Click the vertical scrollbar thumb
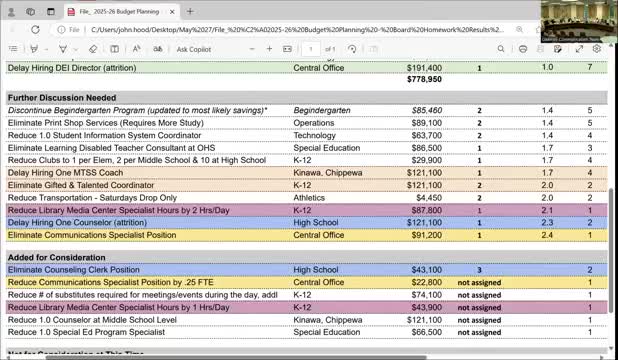The width and height of the screenshot is (618, 360). pos(611,250)
